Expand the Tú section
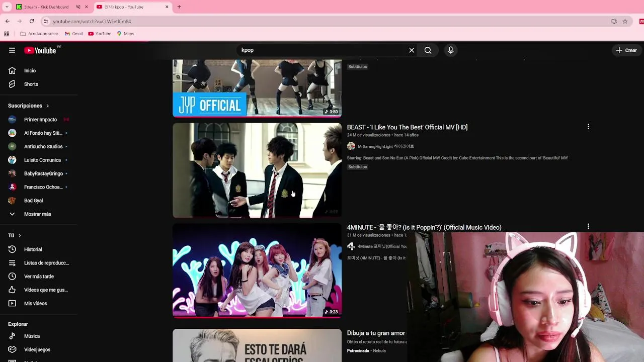 point(15,235)
